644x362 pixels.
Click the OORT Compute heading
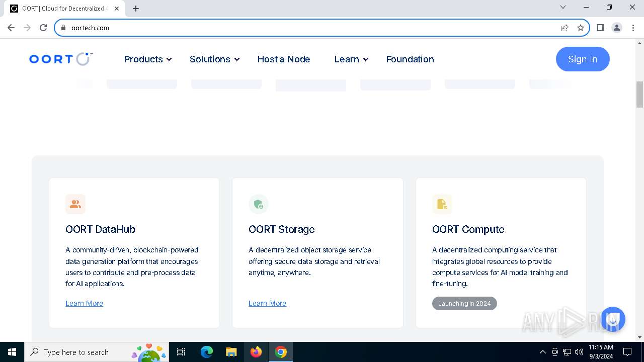[x=468, y=229]
